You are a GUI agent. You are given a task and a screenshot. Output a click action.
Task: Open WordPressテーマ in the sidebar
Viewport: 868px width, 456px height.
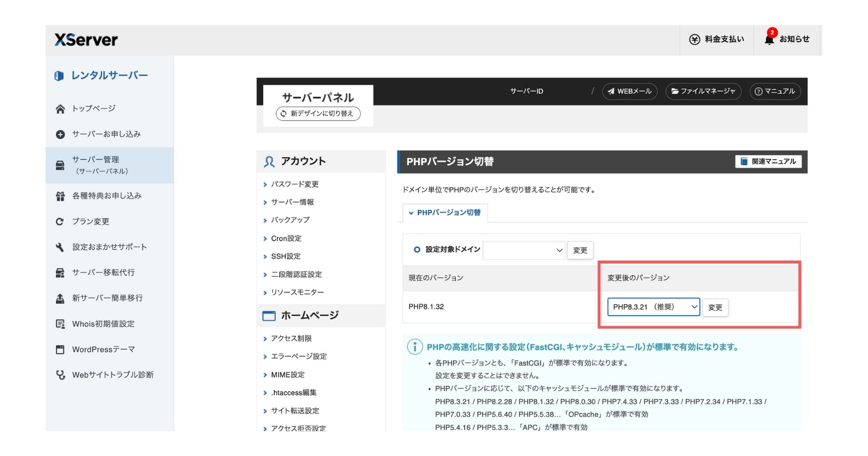click(x=104, y=349)
